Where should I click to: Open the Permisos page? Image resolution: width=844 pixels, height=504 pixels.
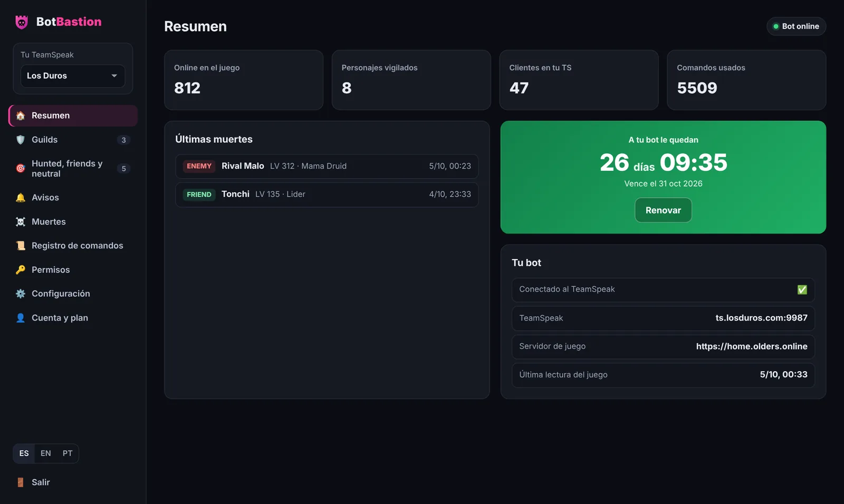tap(73, 270)
